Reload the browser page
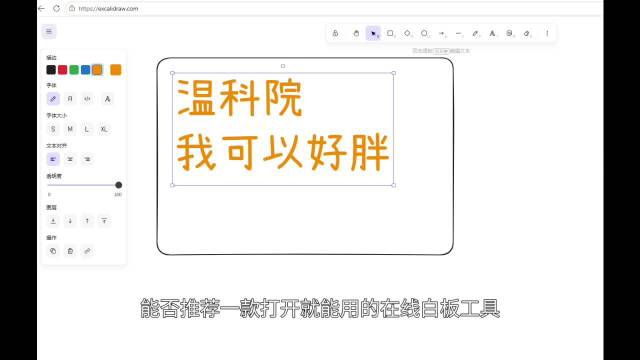This screenshot has width=640, height=360. click(x=57, y=8)
